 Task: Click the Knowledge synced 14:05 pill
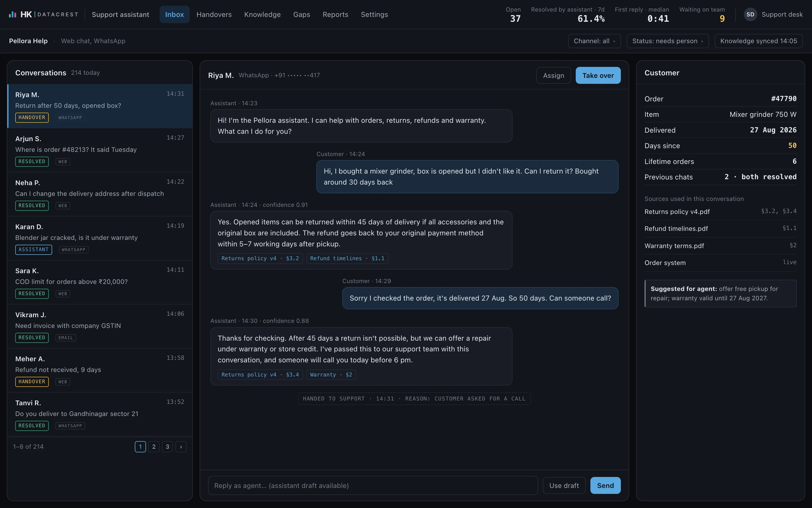pyautogui.click(x=758, y=41)
